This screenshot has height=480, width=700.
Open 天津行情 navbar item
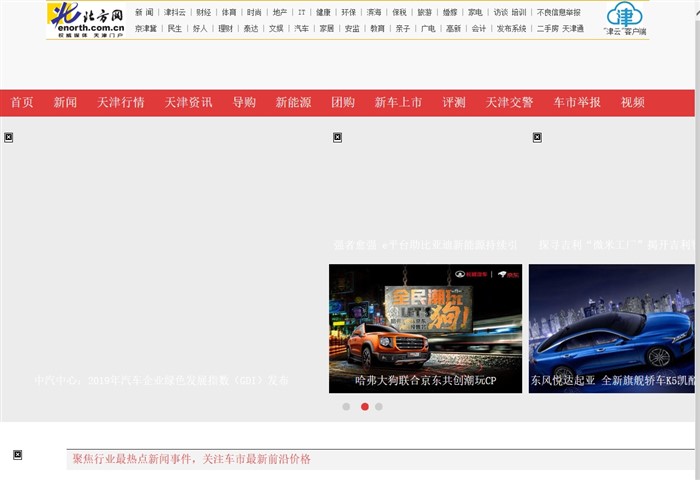pyautogui.click(x=121, y=102)
